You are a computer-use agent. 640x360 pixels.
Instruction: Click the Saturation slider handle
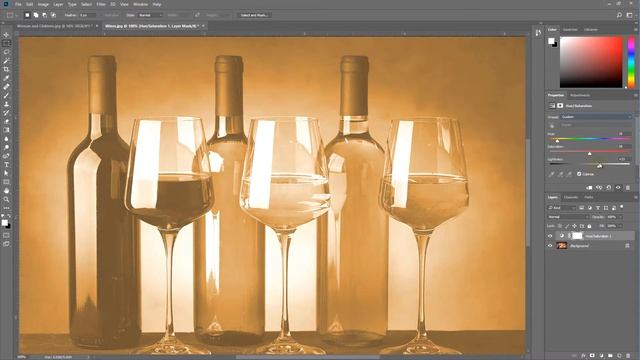[x=589, y=153]
